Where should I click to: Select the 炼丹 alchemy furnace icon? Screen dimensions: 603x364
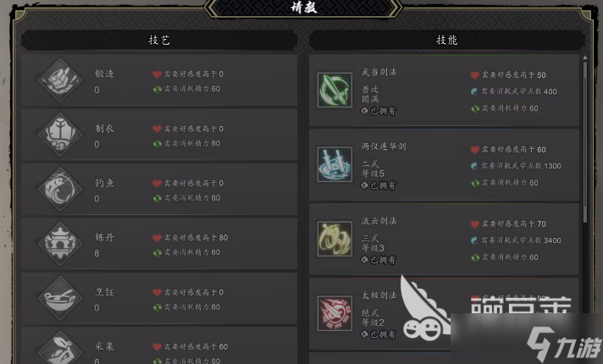tap(60, 244)
